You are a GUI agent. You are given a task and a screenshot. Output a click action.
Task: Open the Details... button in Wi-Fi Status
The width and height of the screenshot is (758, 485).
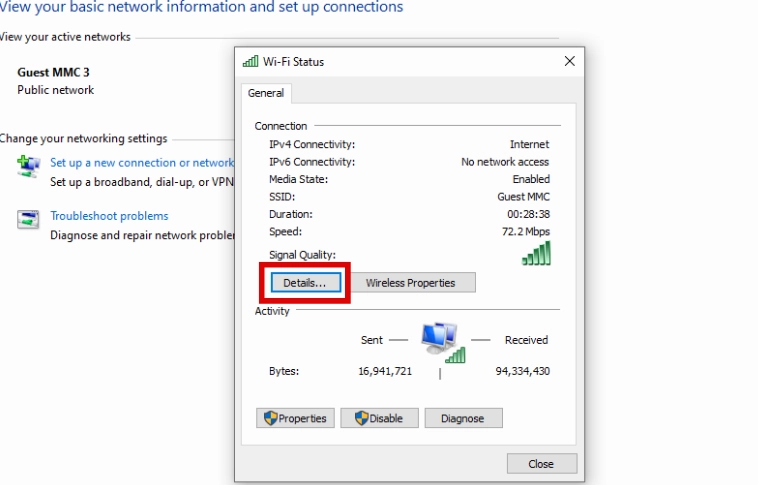[x=306, y=283]
